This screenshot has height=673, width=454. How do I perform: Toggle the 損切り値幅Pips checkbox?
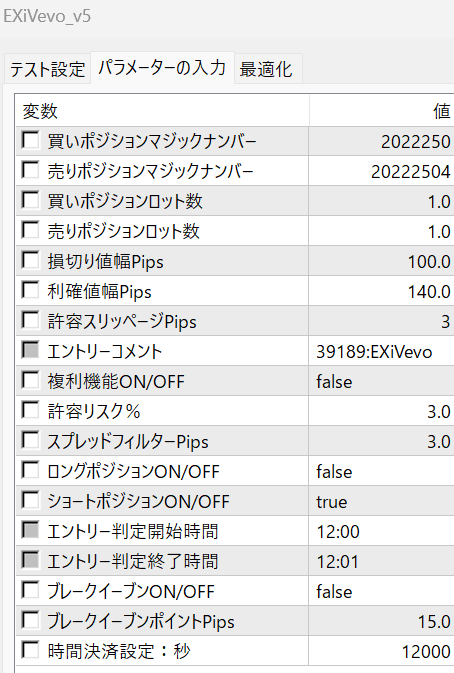click(30, 260)
